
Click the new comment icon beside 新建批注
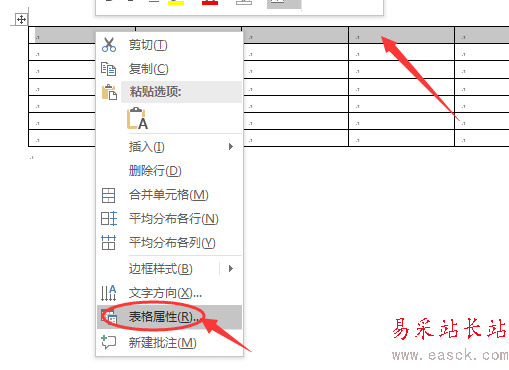click(109, 342)
